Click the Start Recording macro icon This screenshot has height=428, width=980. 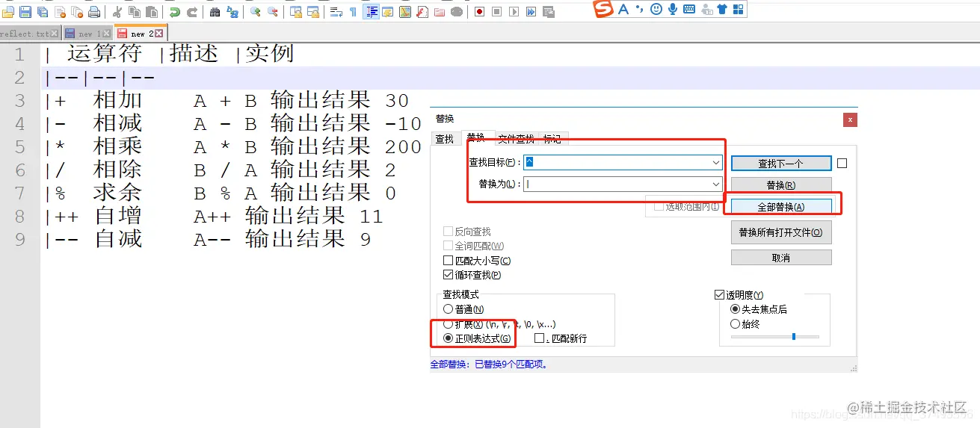point(479,12)
